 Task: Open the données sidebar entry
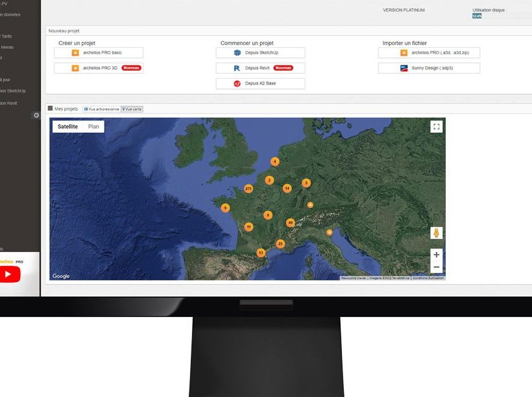pyautogui.click(x=10, y=14)
